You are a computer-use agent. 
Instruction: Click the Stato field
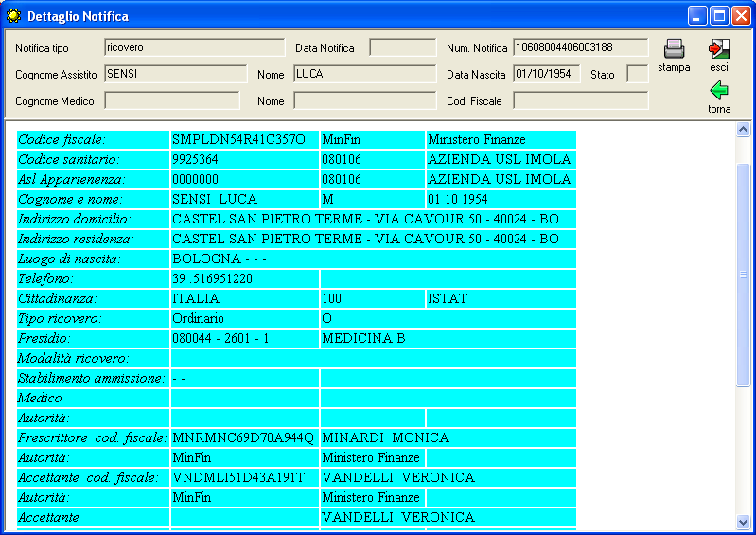pos(637,74)
